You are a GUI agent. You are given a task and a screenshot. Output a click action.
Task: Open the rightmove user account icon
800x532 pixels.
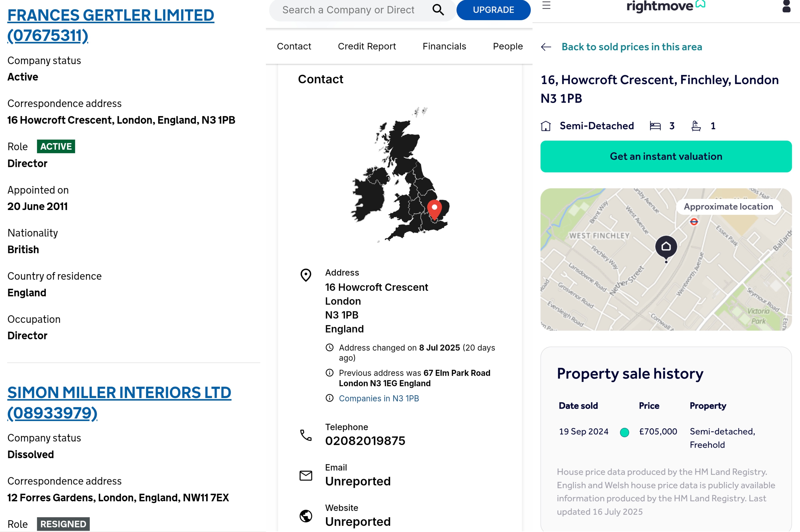pyautogui.click(x=786, y=6)
